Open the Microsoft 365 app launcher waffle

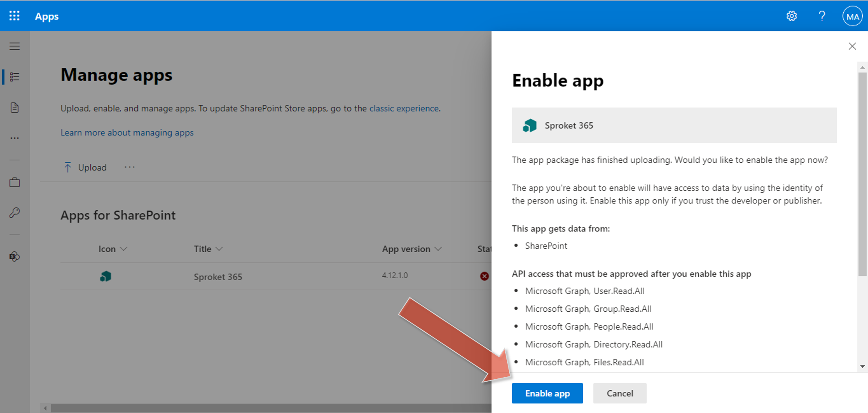(14, 16)
